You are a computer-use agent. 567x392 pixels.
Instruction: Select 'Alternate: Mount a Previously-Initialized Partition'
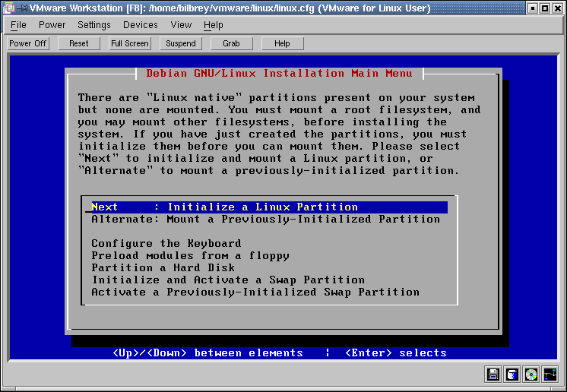(265, 219)
